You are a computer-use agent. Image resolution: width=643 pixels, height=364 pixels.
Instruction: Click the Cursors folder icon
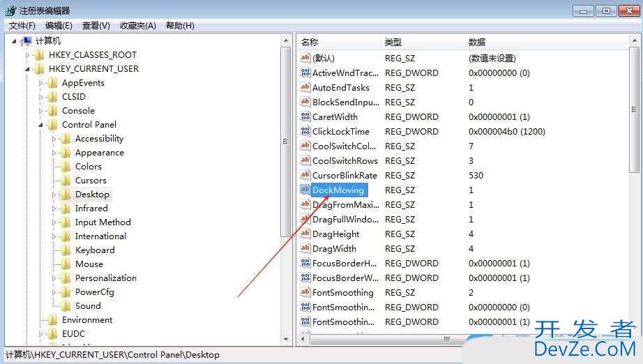[66, 181]
